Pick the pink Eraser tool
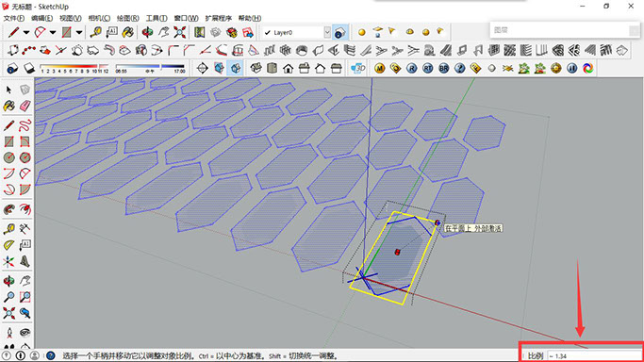 point(25,106)
